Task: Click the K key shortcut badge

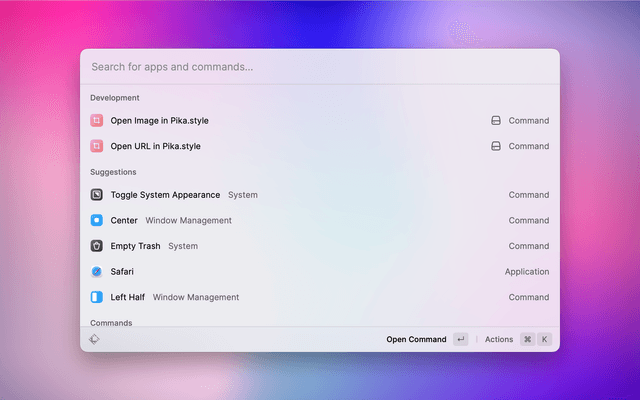Action: click(545, 339)
